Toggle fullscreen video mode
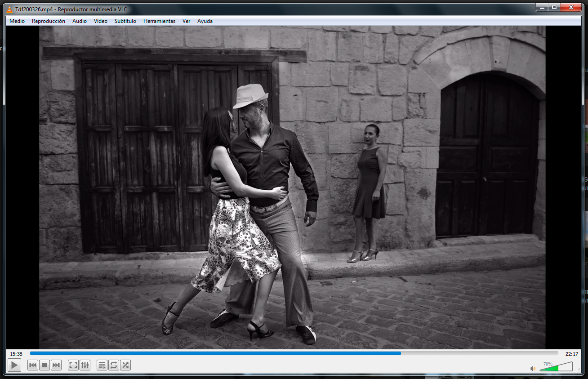 [x=73, y=365]
